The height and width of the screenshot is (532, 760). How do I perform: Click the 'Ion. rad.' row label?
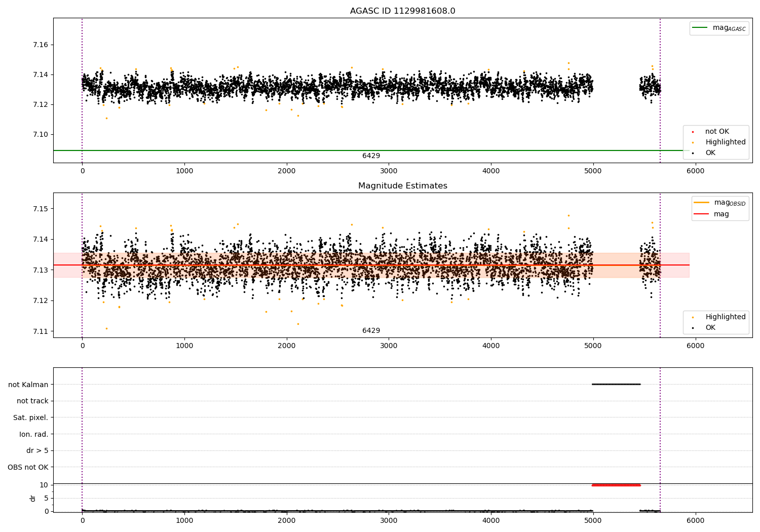[34, 434]
